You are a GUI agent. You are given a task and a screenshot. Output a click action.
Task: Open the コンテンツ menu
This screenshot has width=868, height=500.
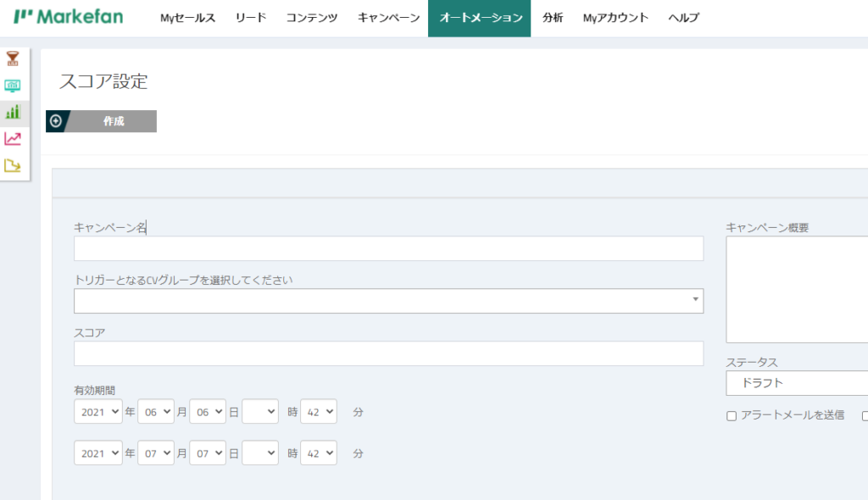pos(312,18)
